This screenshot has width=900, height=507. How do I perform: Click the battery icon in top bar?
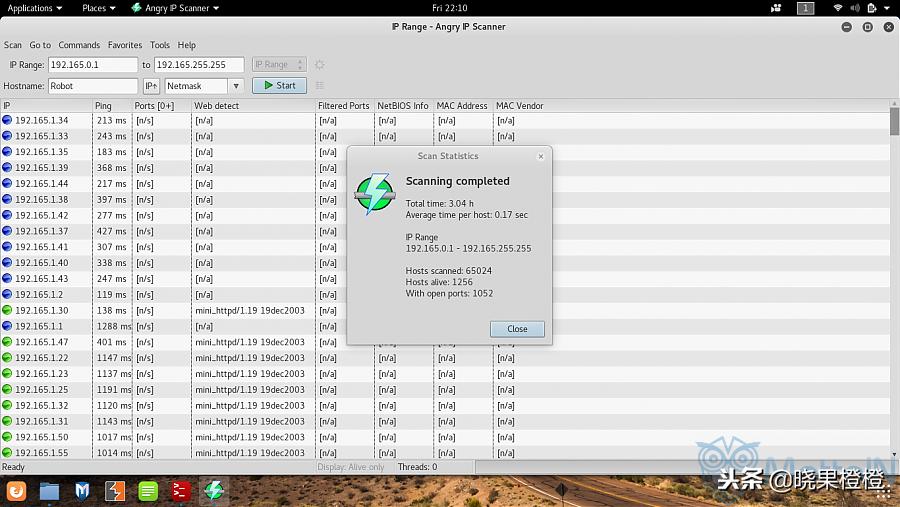coord(872,8)
